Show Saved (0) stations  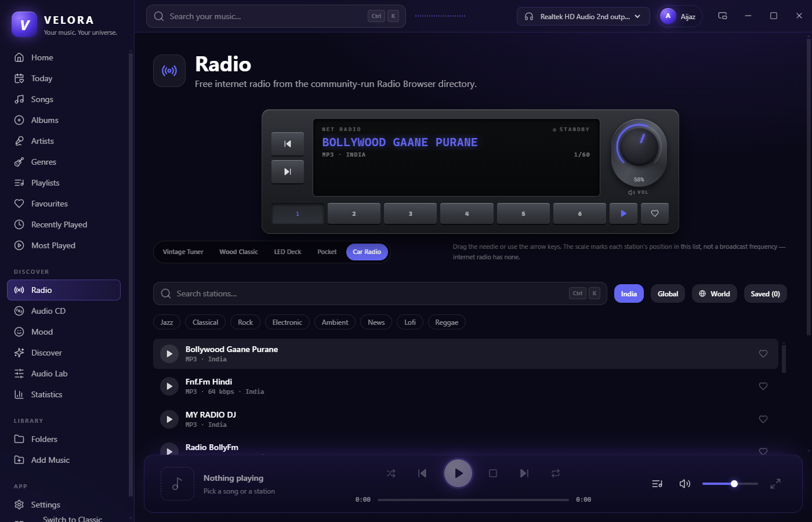tap(766, 293)
